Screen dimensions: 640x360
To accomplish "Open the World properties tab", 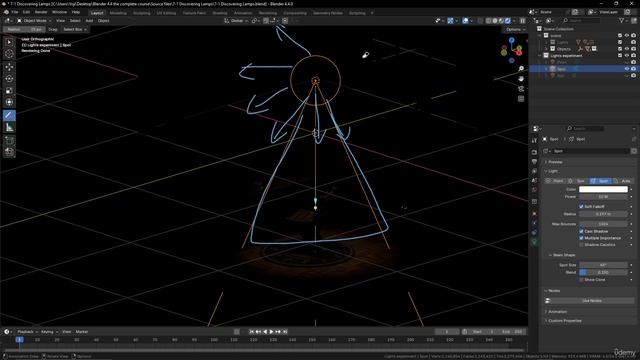I will pos(534,190).
